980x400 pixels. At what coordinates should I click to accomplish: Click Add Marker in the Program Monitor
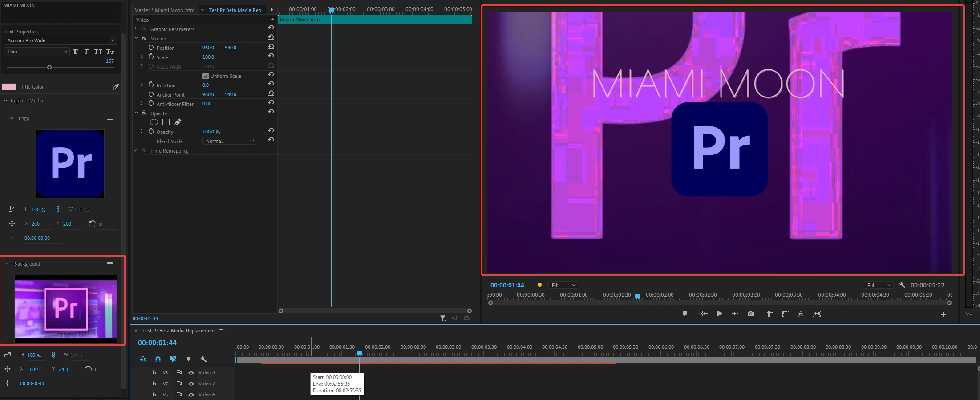(x=684, y=314)
